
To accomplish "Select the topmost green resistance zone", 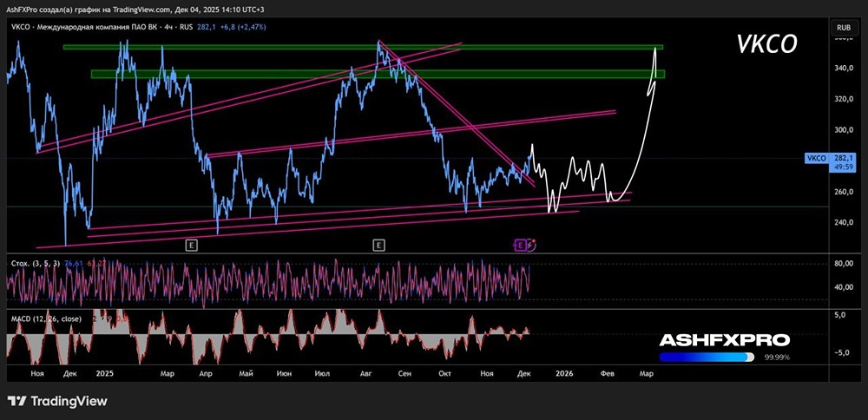I will [x=363, y=47].
